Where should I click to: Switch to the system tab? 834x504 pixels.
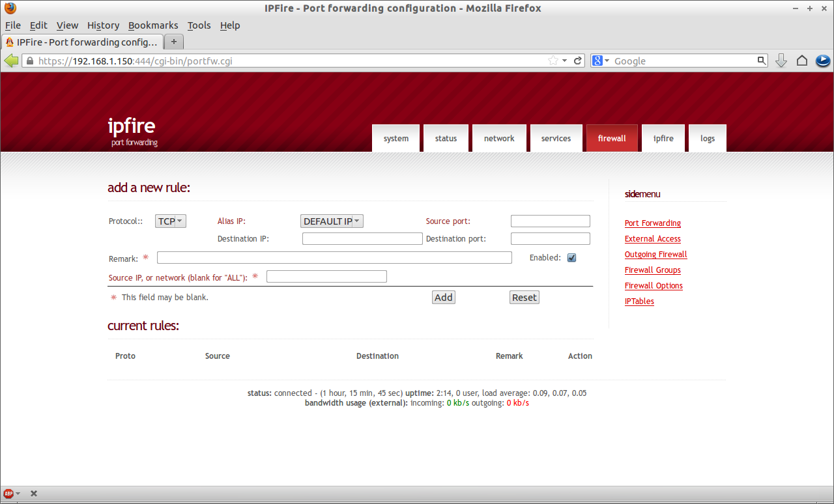tap(396, 138)
